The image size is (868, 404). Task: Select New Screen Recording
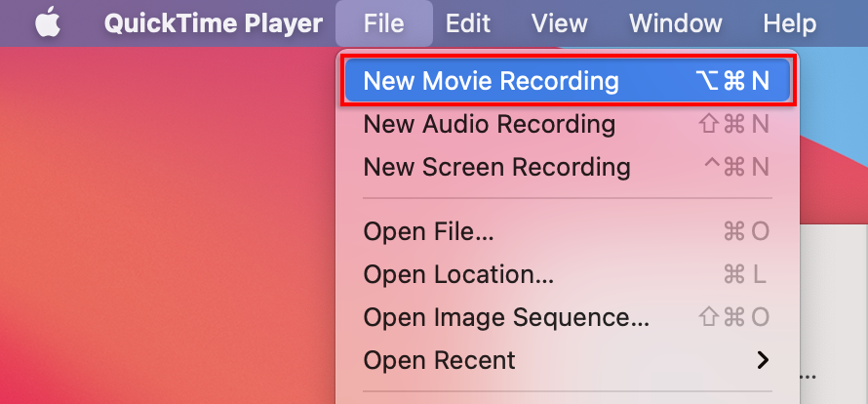496,167
